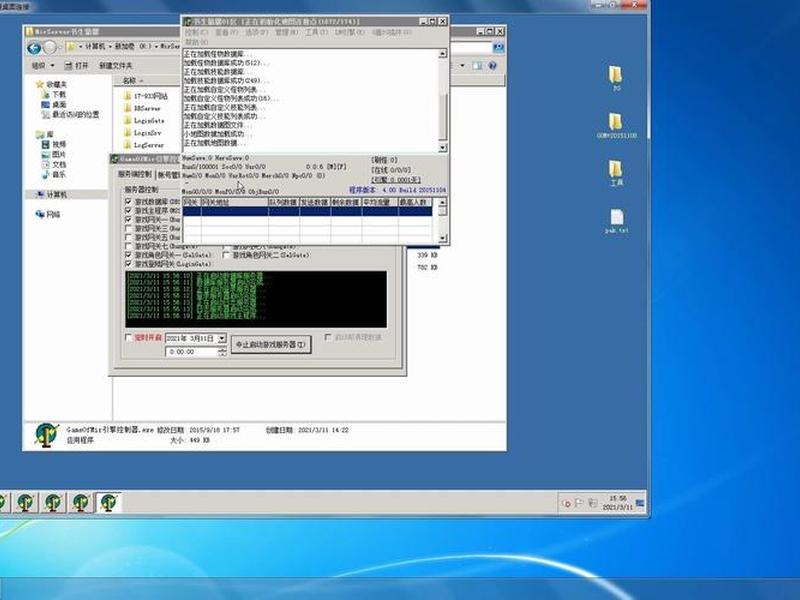The image size is (800, 600).
Task: Sort by the 名称 column header
Action: (x=132, y=81)
